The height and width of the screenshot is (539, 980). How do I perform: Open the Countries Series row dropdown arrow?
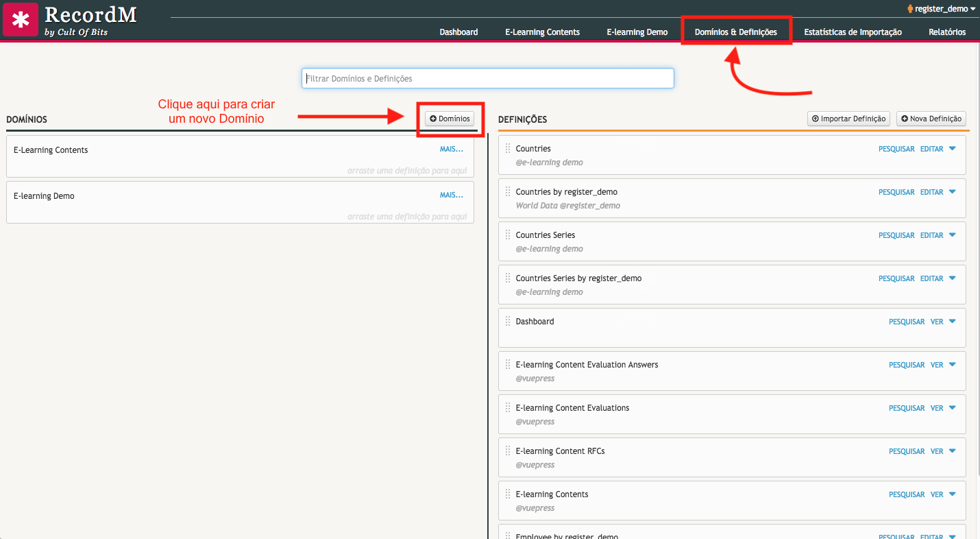pyautogui.click(x=953, y=235)
